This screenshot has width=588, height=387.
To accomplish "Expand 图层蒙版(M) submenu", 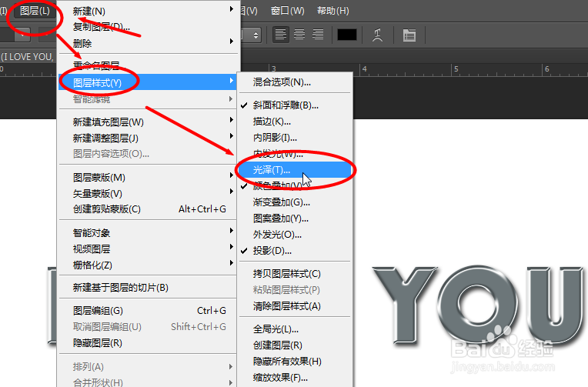I will 148,178.
